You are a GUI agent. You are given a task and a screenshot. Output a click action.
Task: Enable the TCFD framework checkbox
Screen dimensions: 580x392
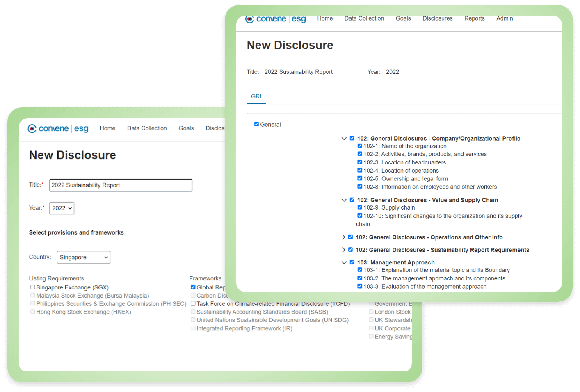(193, 304)
